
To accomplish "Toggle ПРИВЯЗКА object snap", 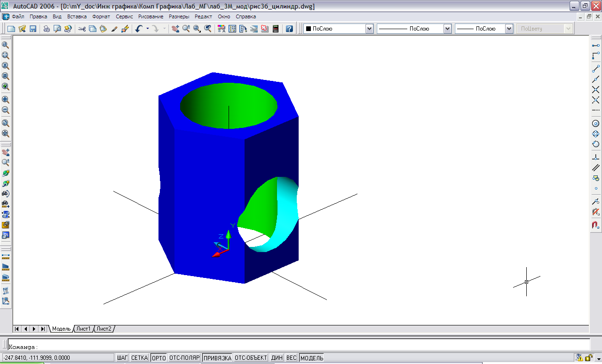I will (217, 358).
